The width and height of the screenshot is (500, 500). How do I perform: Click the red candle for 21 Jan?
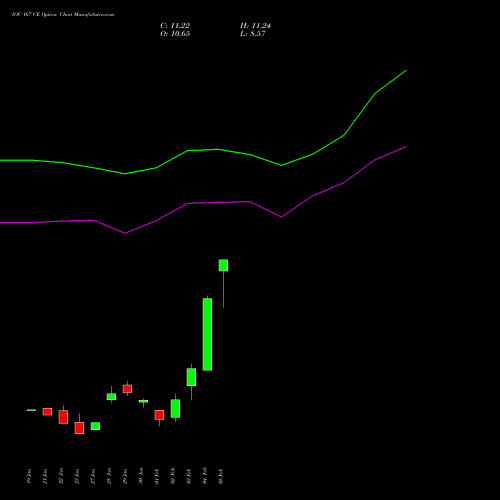[x=47, y=412]
